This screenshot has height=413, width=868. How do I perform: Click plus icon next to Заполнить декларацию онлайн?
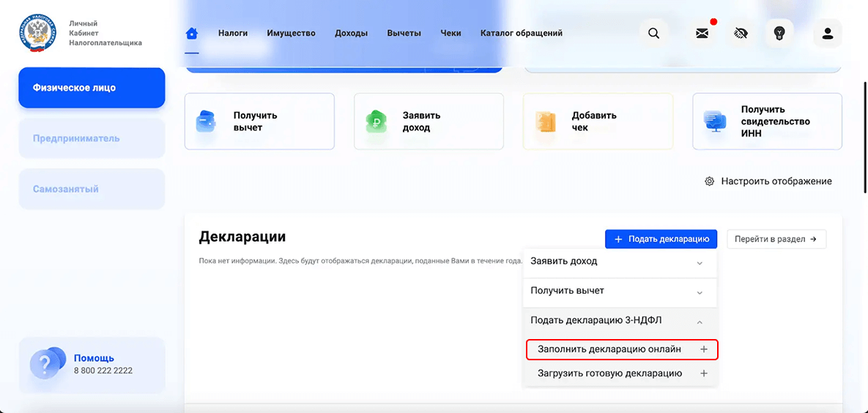tap(704, 349)
